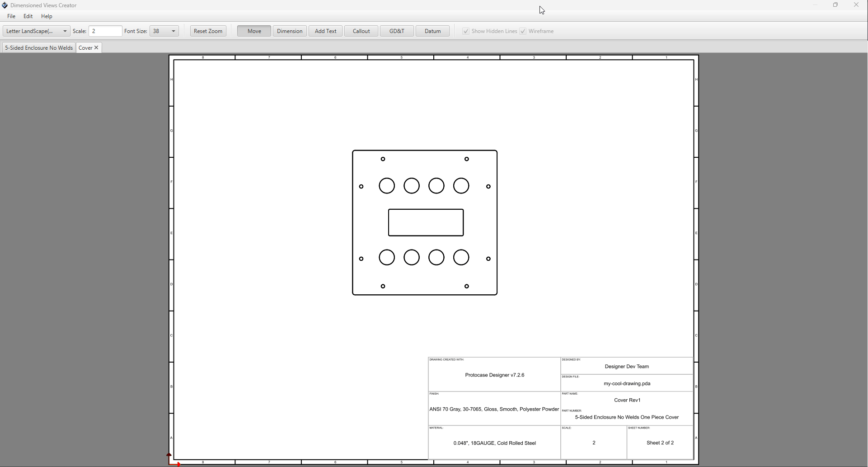The height and width of the screenshot is (467, 868).
Task: Click the Dimensioned Views Creator app icon
Action: point(5,5)
